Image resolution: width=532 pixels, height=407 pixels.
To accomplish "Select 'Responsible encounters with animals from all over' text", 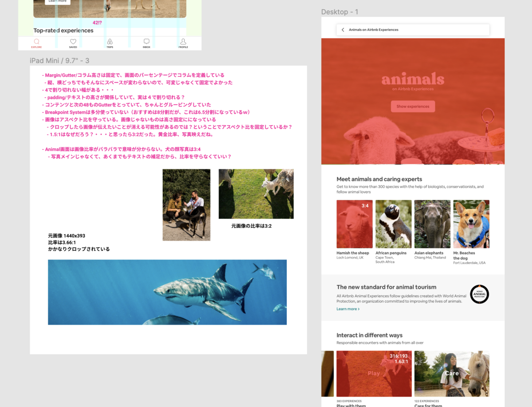I will pos(380,343).
